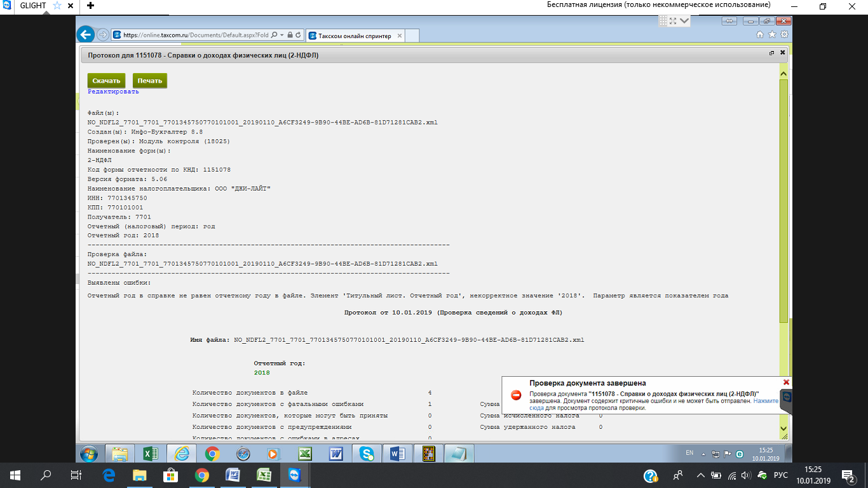Open the TeamViewer toolbar expand chevron
Screen dimensions: 868x488
click(x=684, y=21)
